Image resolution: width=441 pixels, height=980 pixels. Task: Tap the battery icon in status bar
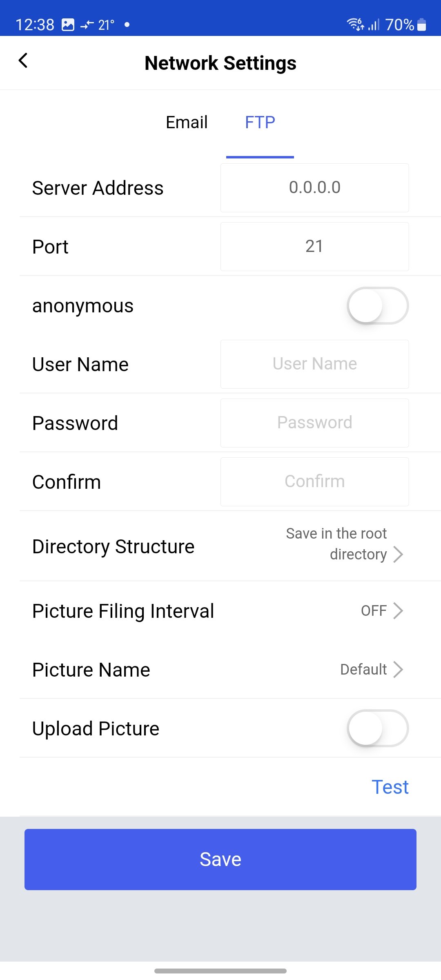coord(422,25)
